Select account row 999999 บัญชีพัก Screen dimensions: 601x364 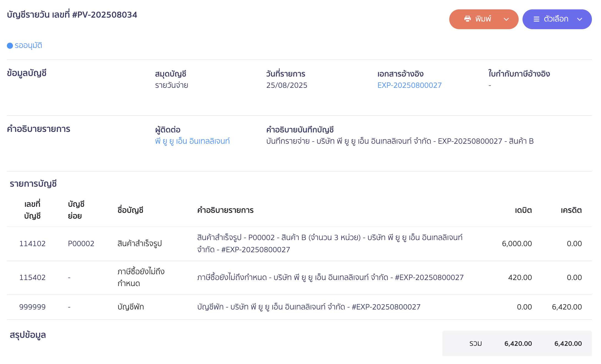[x=299, y=307]
